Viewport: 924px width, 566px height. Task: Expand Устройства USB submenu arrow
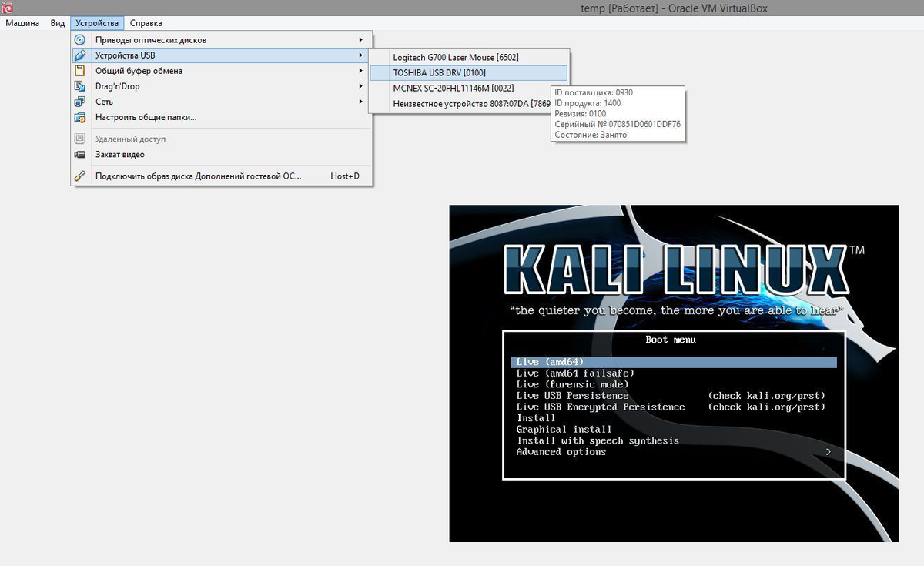point(360,55)
